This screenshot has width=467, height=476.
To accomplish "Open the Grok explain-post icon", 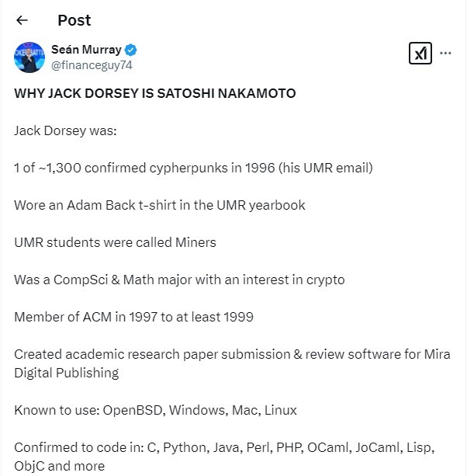I will 420,53.
